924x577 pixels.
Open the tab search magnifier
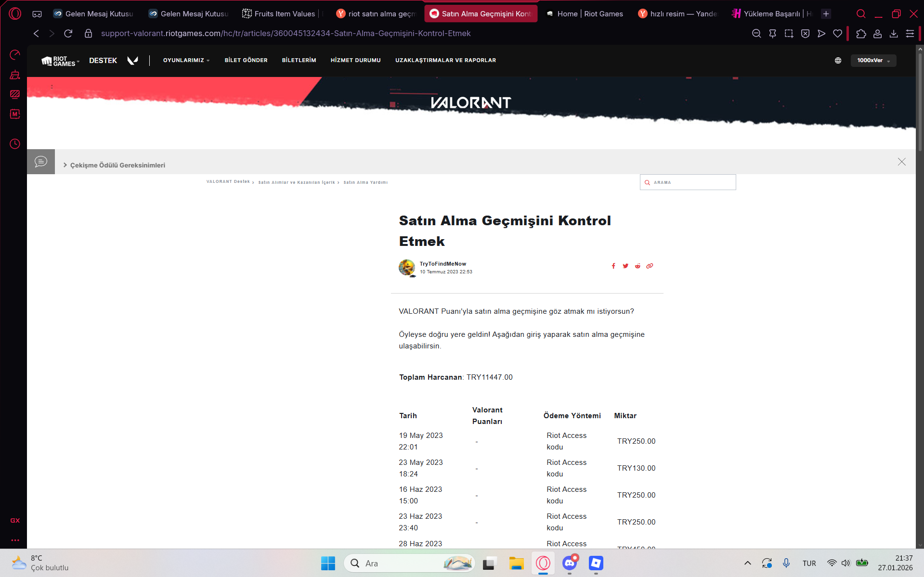click(x=861, y=14)
